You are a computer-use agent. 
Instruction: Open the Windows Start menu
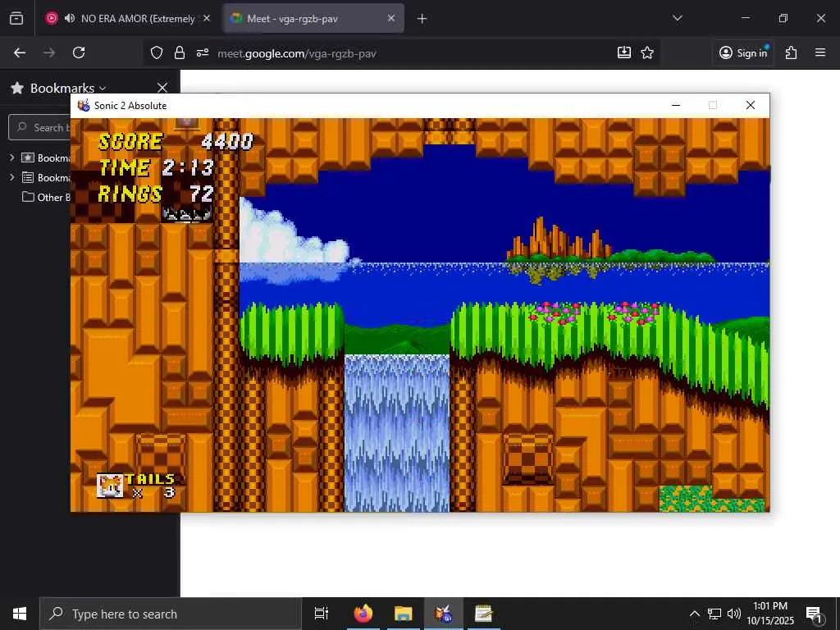[20, 614]
